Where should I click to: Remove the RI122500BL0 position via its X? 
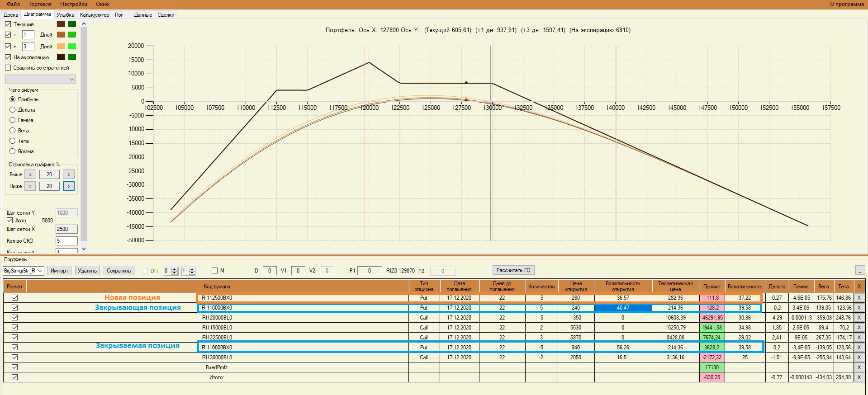coord(859,338)
